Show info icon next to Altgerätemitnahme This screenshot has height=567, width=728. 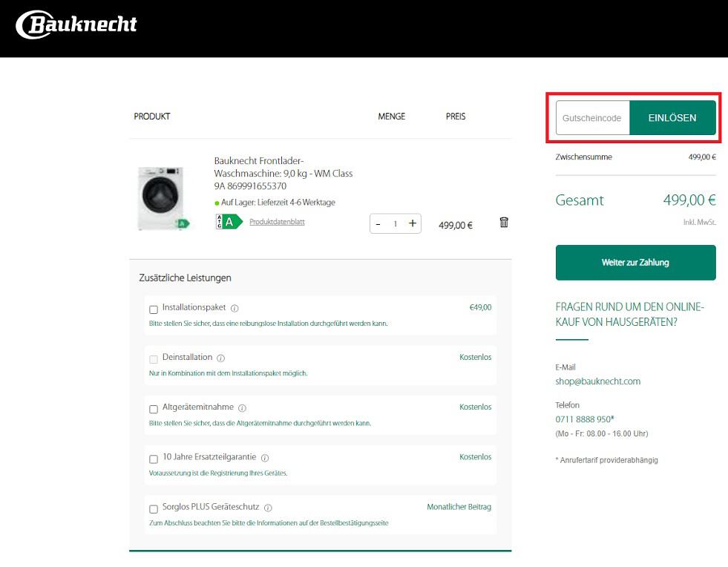pyautogui.click(x=242, y=408)
